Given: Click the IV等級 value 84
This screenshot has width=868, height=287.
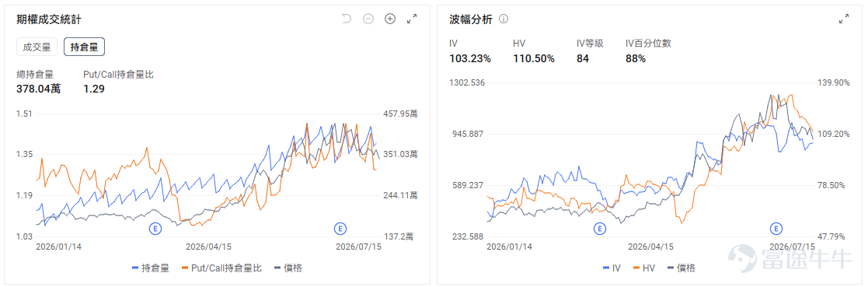Looking at the screenshot, I should [x=583, y=58].
